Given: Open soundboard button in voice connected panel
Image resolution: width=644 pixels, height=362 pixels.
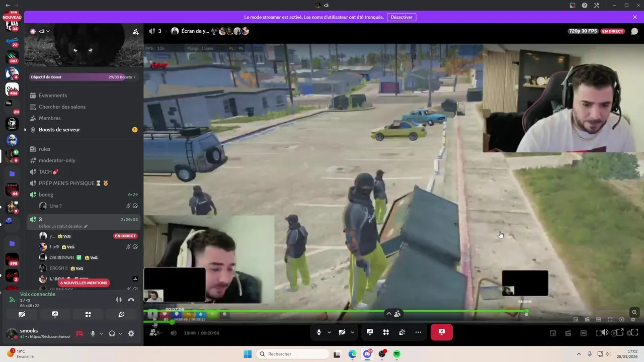Looking at the screenshot, I should click(121, 314).
